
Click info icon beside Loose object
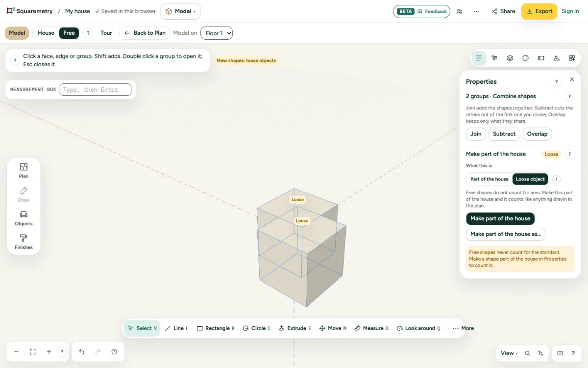557,179
